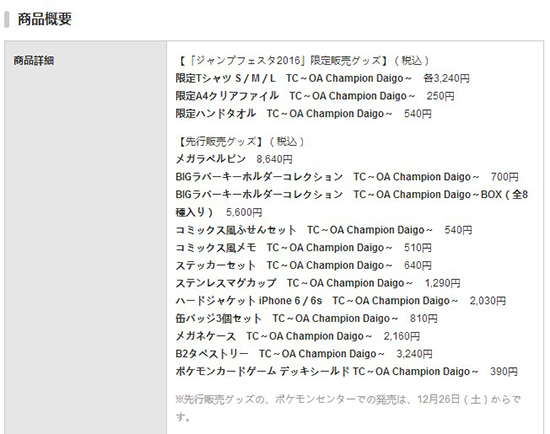Select the ポケモンカードゲーム デッキシールド 390円 line

coord(347,371)
